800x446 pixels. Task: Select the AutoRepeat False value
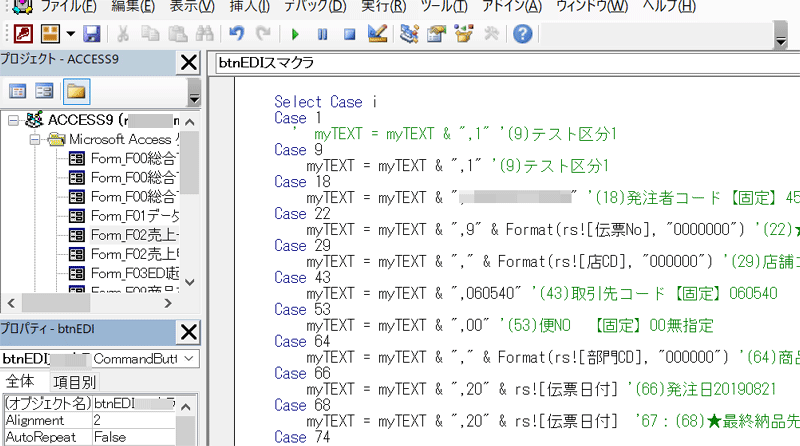click(x=134, y=437)
